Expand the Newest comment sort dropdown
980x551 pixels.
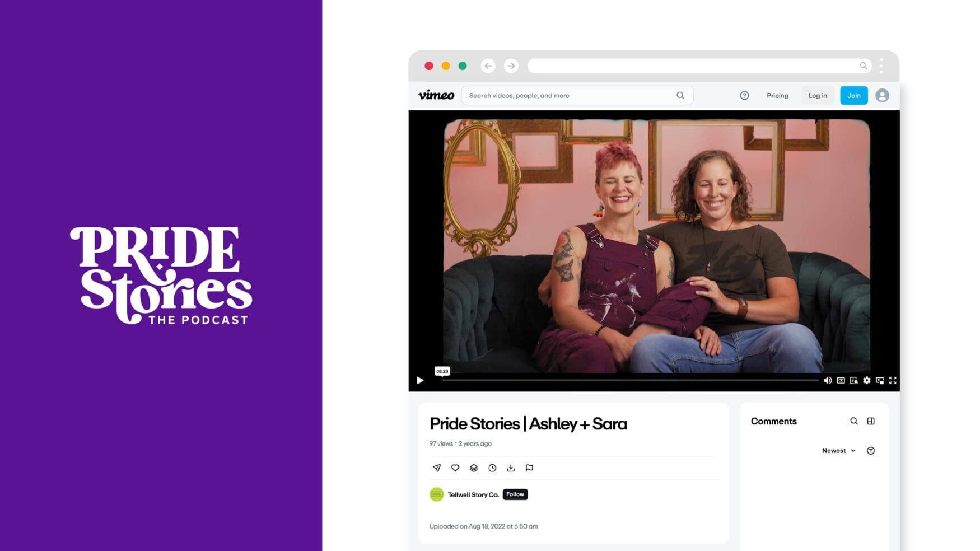(839, 451)
